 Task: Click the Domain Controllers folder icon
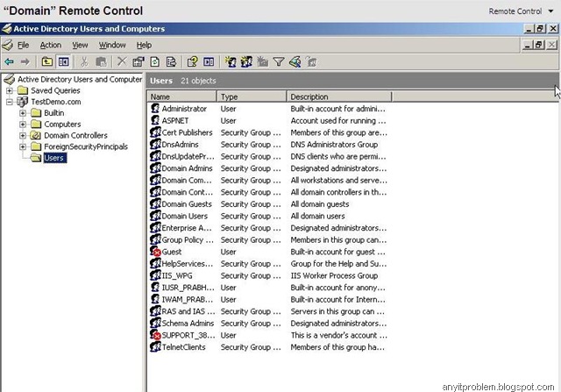pyautogui.click(x=35, y=135)
